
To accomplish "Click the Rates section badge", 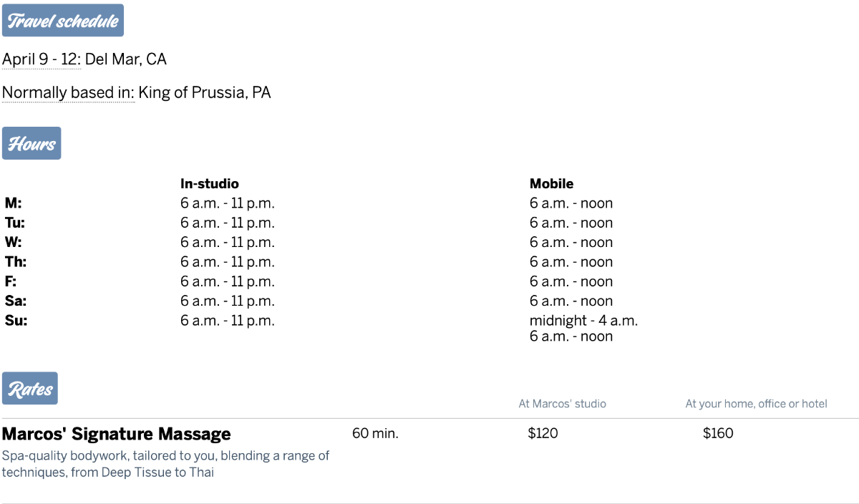I will [30, 389].
